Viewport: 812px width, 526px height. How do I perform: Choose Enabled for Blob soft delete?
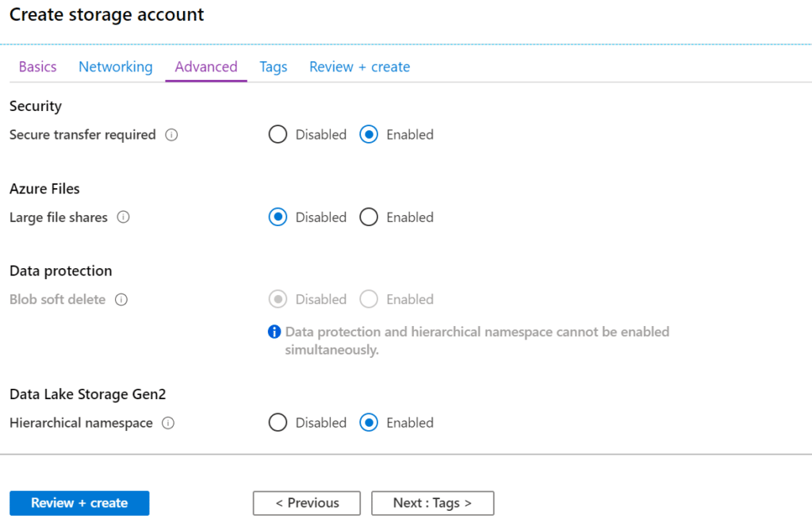tap(369, 299)
